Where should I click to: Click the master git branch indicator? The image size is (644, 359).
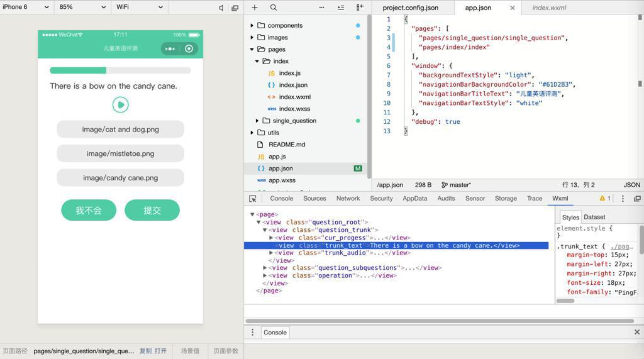pos(457,185)
